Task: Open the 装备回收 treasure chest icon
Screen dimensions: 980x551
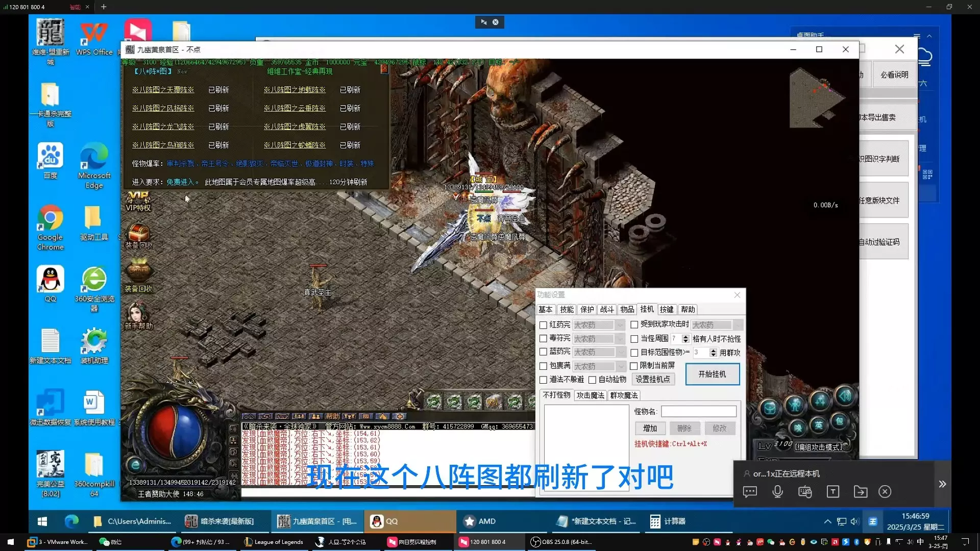Action: tap(138, 236)
